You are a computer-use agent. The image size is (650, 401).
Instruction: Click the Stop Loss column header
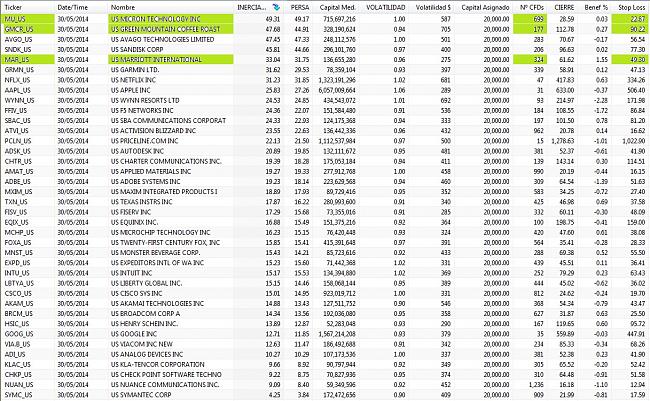[x=631, y=7]
